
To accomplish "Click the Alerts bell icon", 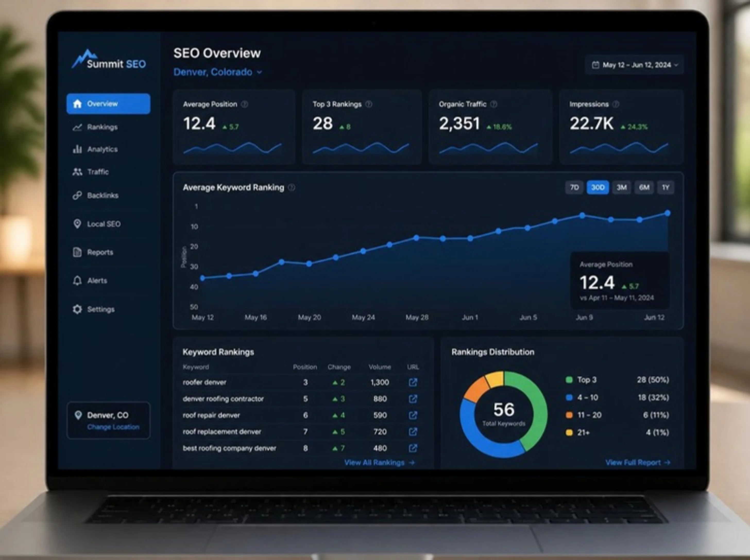I will 77,281.
